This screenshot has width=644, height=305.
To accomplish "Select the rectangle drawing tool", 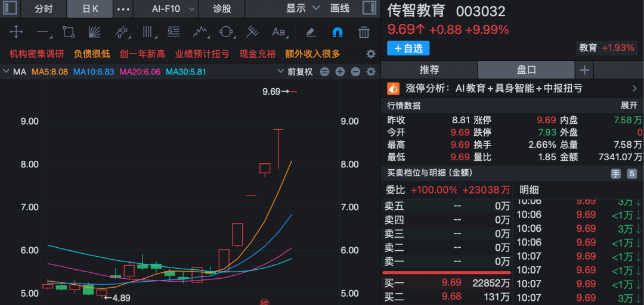I will [68, 32].
